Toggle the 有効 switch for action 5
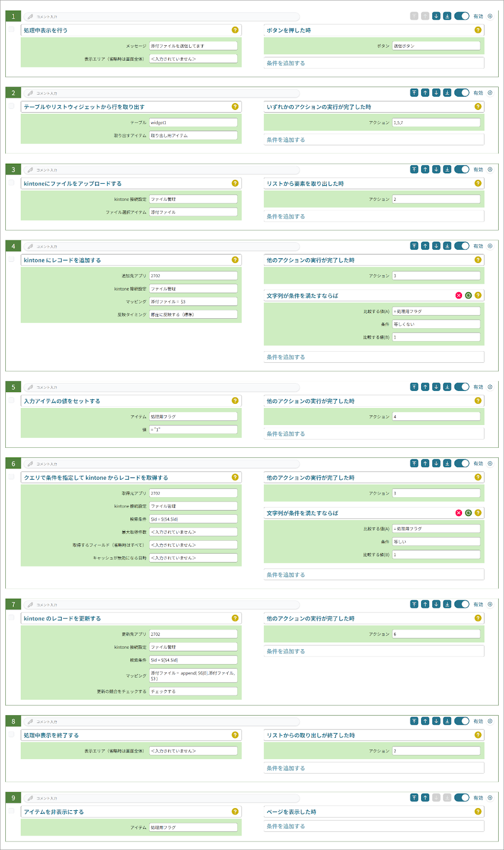 [462, 387]
